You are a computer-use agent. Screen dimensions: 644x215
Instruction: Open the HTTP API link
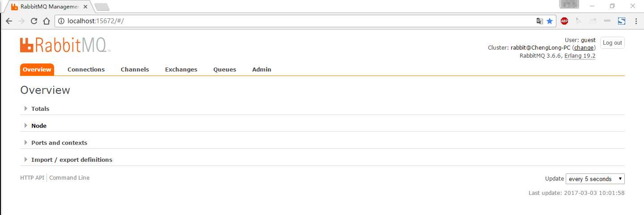coord(32,177)
